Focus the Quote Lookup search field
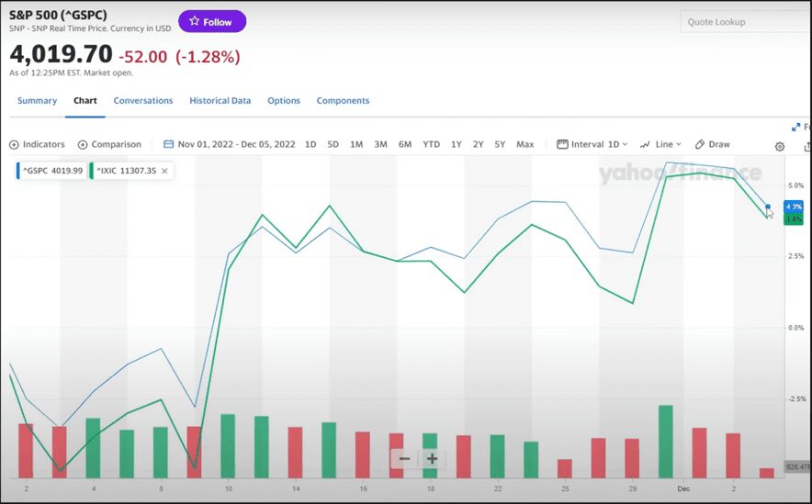 744,22
